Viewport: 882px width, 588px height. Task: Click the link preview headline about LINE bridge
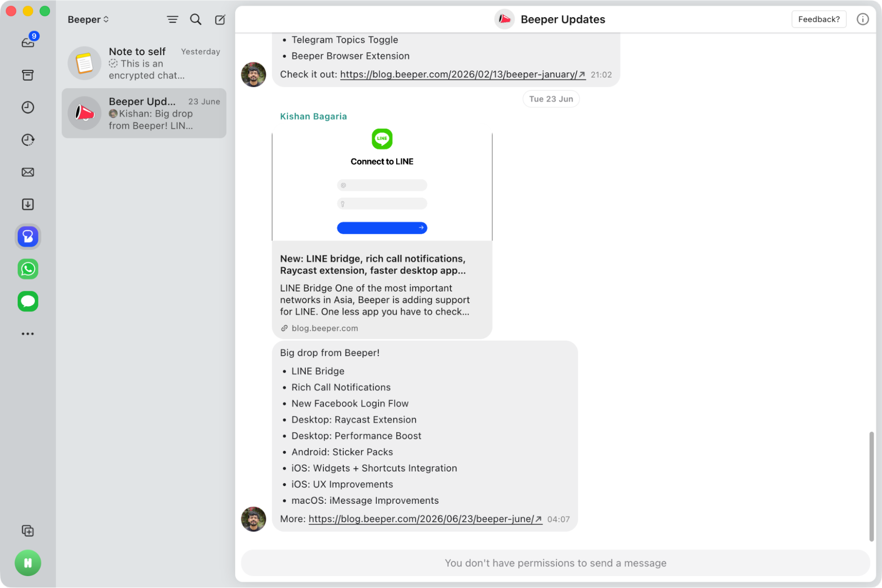point(373,265)
